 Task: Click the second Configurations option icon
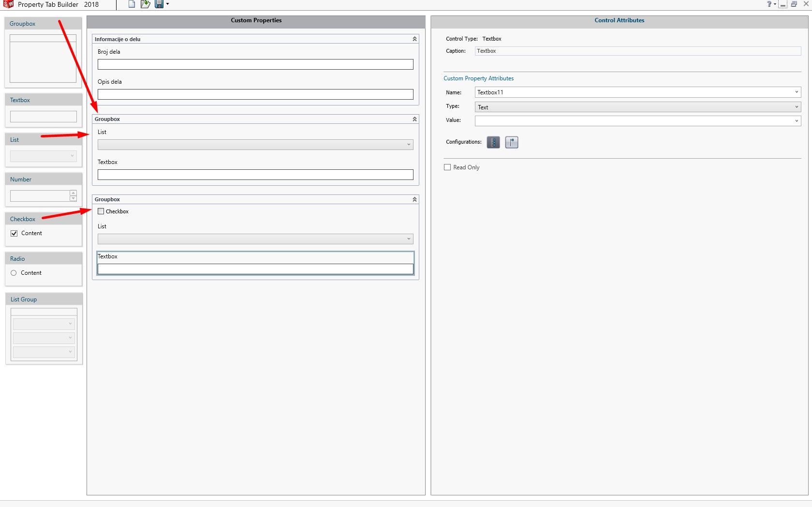[x=511, y=142]
